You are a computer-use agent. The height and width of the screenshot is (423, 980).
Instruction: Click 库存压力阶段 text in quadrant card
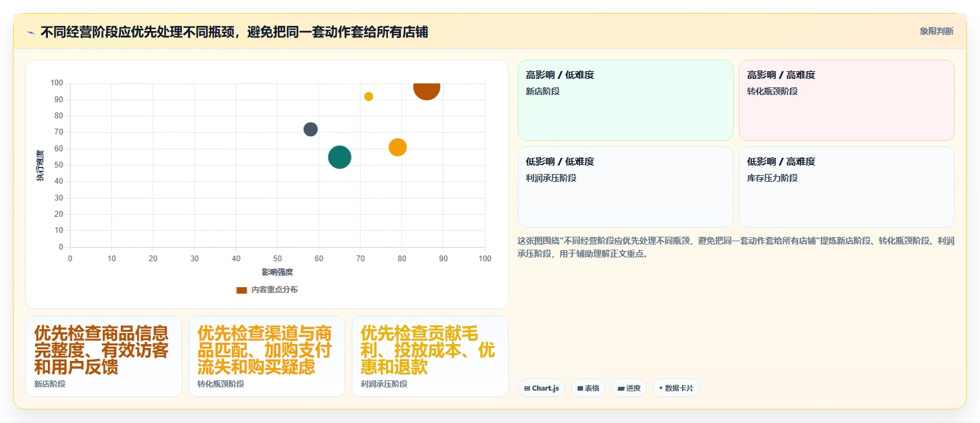click(772, 178)
